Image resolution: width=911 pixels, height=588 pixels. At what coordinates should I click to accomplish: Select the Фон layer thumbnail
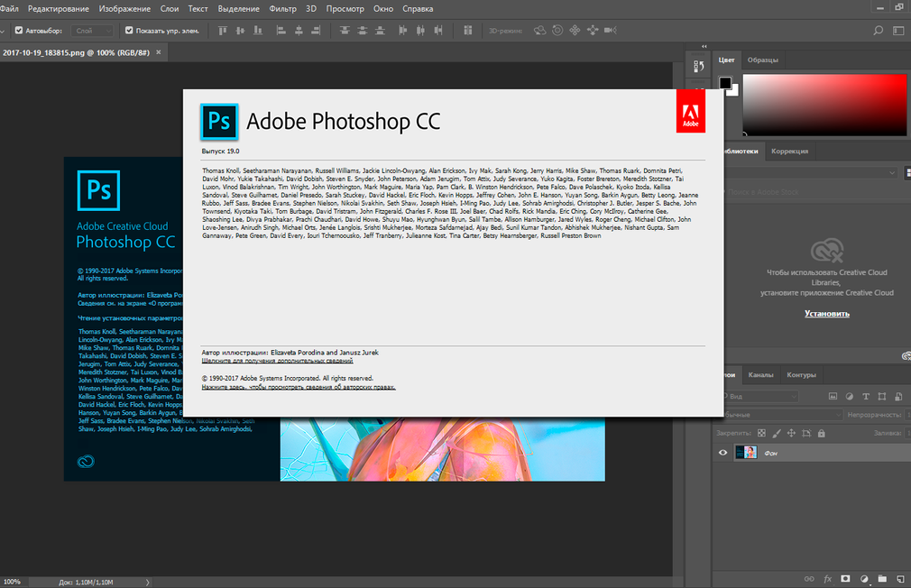point(746,453)
